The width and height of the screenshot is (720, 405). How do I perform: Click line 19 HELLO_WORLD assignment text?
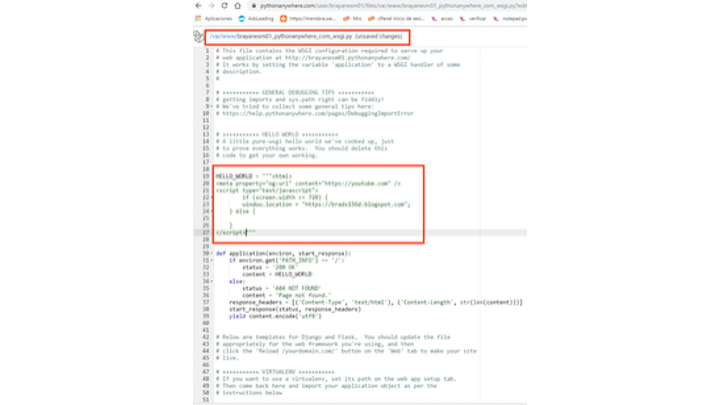pyautogui.click(x=254, y=176)
